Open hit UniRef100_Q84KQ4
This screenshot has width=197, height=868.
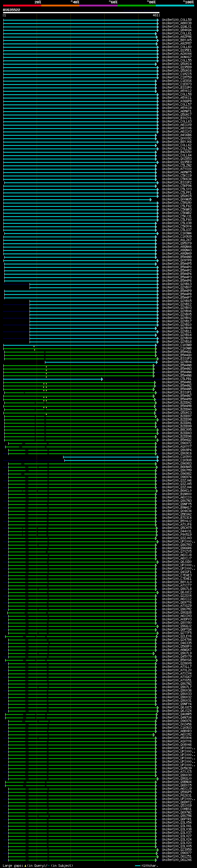[x=177, y=30]
